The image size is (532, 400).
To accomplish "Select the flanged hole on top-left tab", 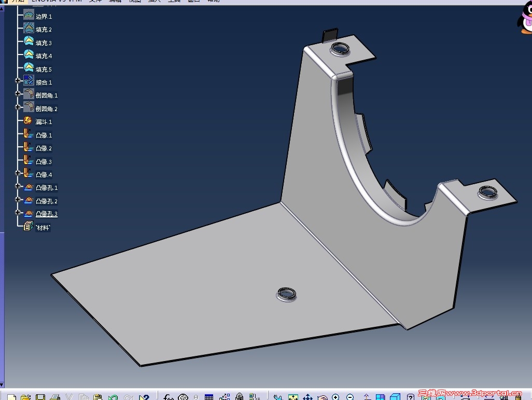I will 340,49.
